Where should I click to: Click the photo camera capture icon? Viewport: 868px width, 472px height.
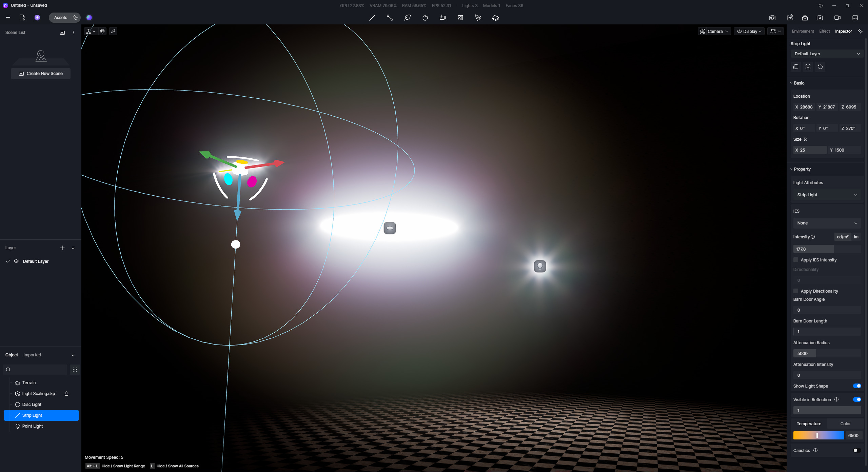[820, 18]
